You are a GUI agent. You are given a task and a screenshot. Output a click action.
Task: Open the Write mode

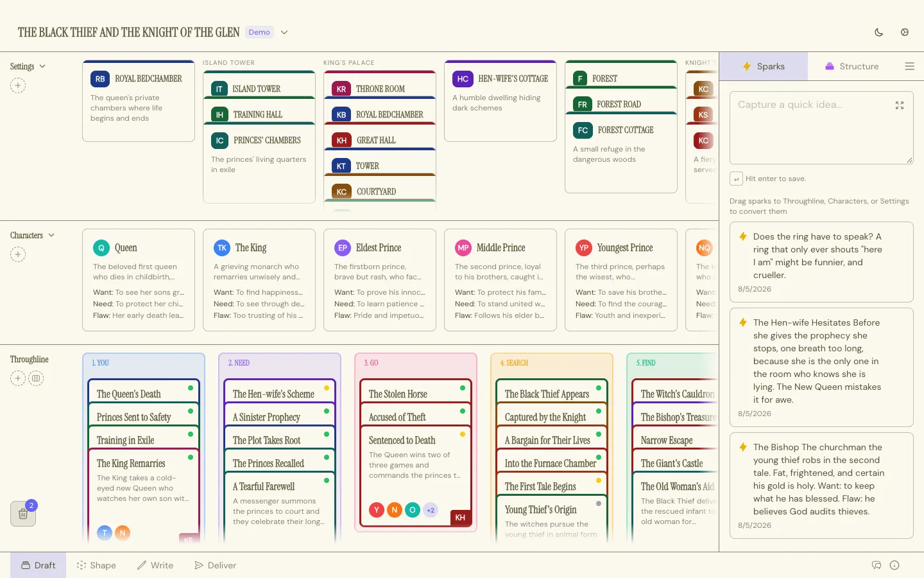[x=155, y=565]
